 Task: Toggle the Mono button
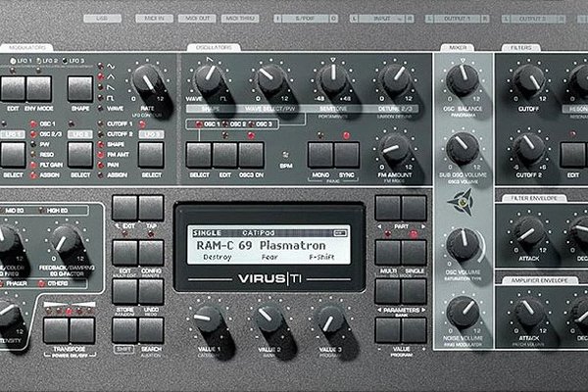319,154
